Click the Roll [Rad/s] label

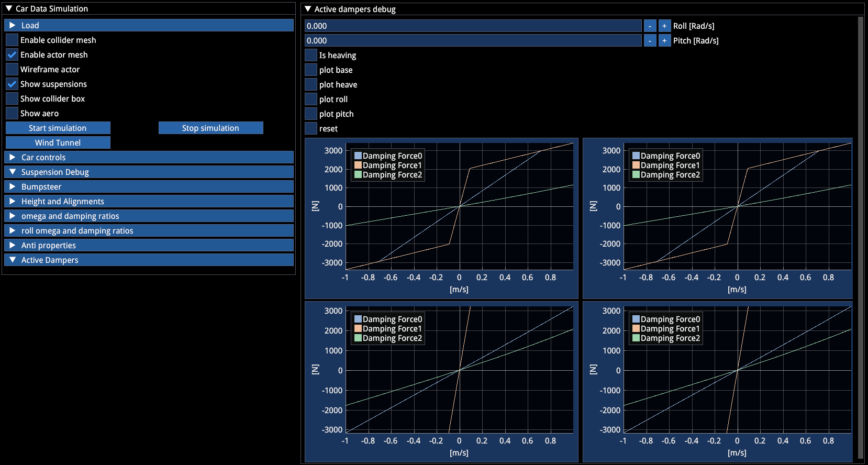click(x=694, y=26)
